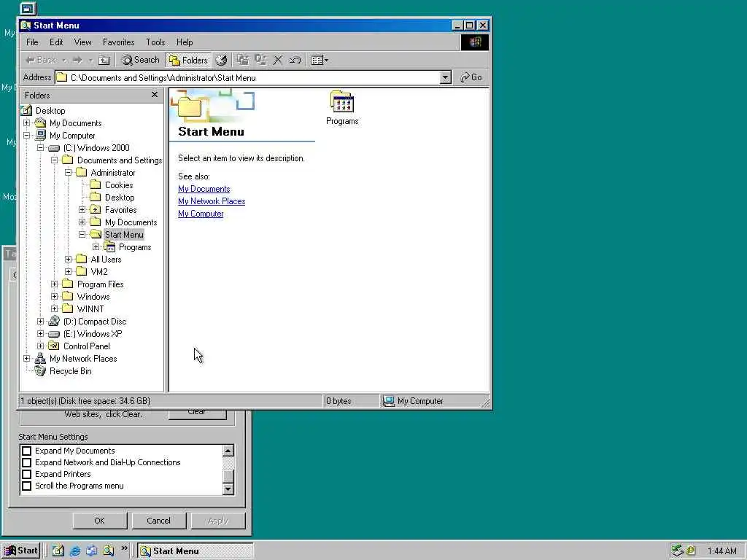Open the address bar dropdown arrow
Viewport: 747px width, 560px height.
pos(446,77)
